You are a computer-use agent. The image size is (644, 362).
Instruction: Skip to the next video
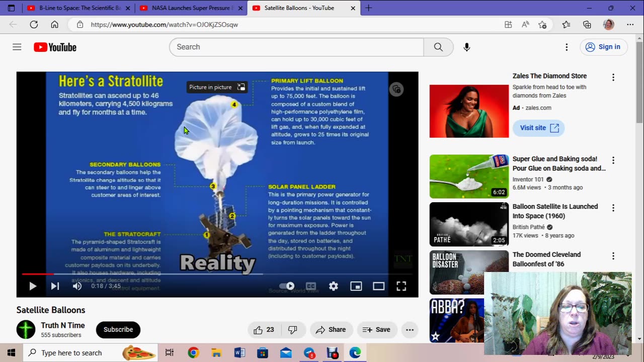pyautogui.click(x=55, y=286)
